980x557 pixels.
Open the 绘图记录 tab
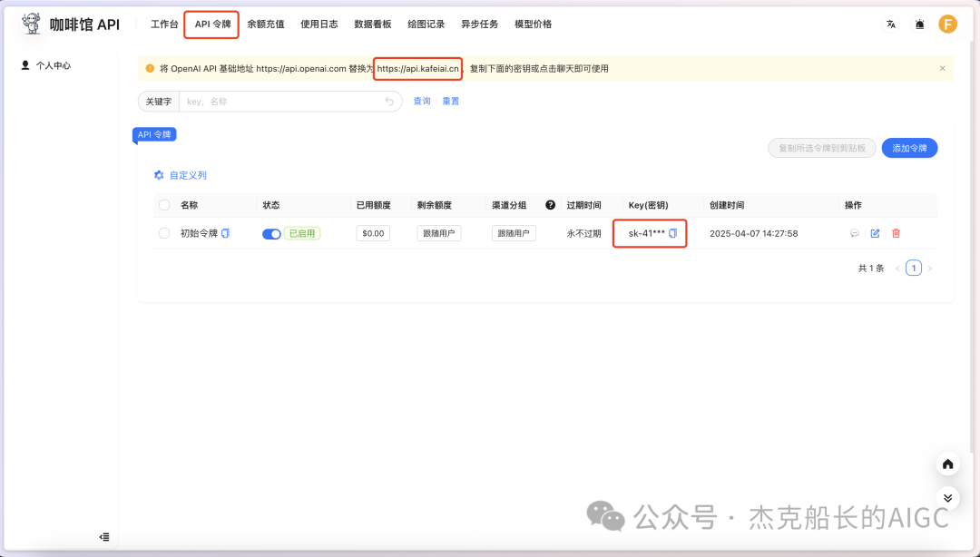pos(426,24)
